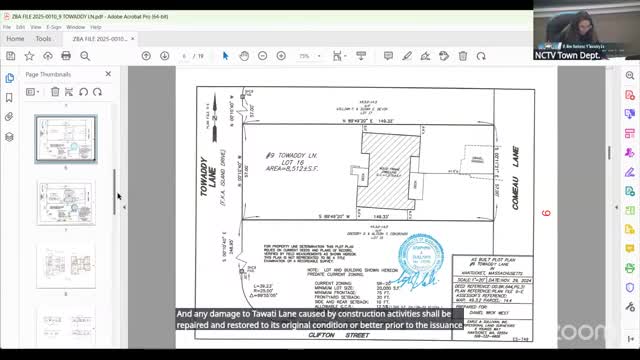640x360 pixels.
Task: Open the Help menu
Action: tap(96, 27)
